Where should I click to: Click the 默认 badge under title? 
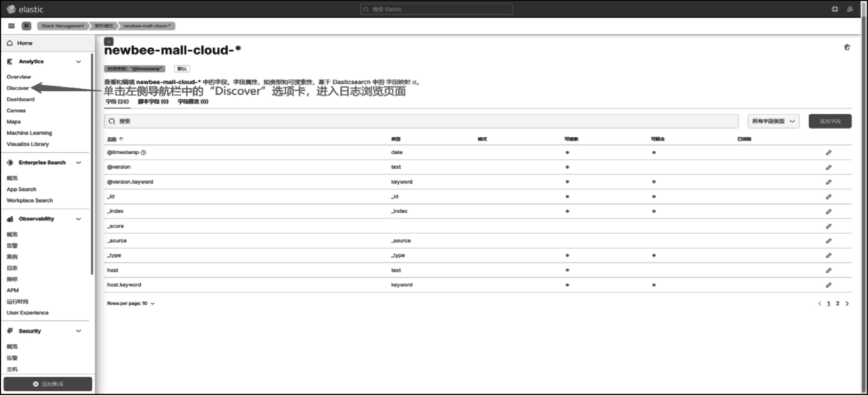click(x=182, y=69)
